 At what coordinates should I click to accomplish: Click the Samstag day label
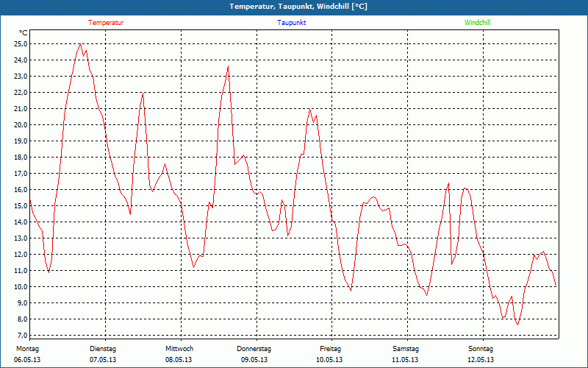(406, 349)
